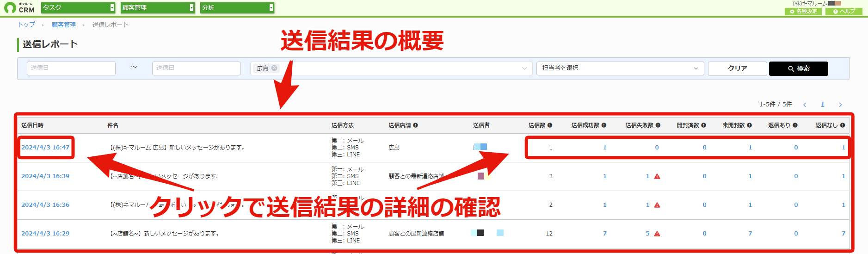Viewport: 868px width, 254px height.
Task: Remove the 広島 tag with its x icon
Action: coord(274,68)
